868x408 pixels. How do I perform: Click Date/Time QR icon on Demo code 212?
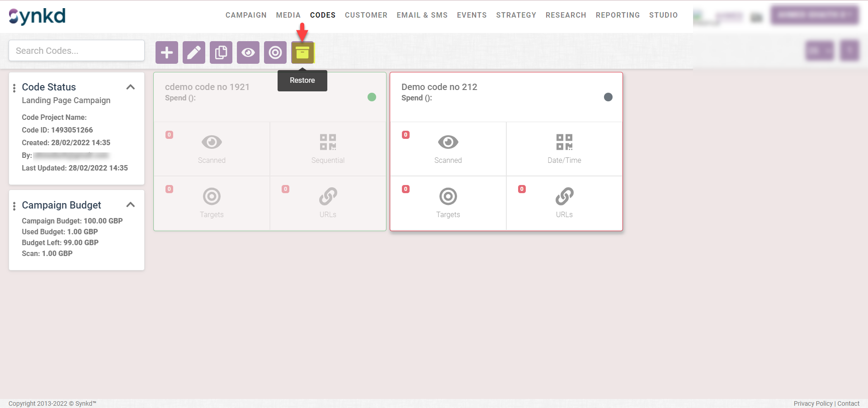click(564, 142)
